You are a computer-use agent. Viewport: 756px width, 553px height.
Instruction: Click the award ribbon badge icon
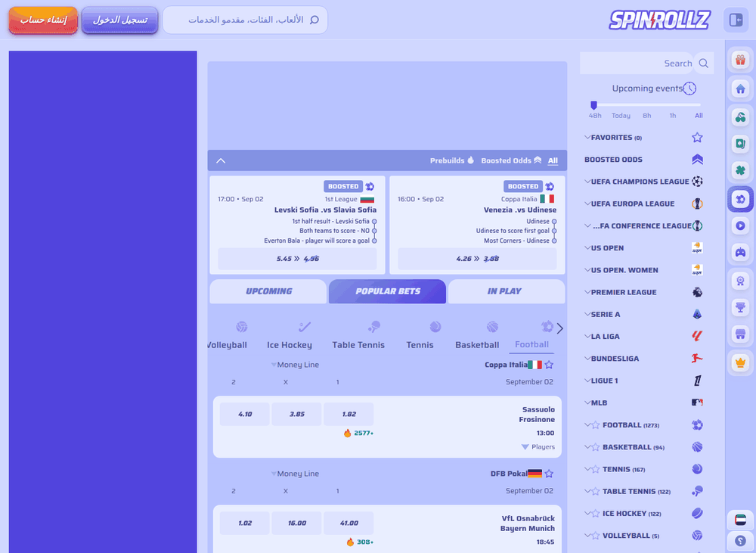click(740, 281)
